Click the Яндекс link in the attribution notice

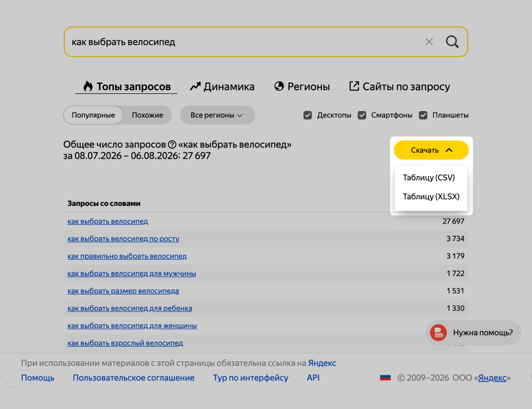tap(322, 363)
